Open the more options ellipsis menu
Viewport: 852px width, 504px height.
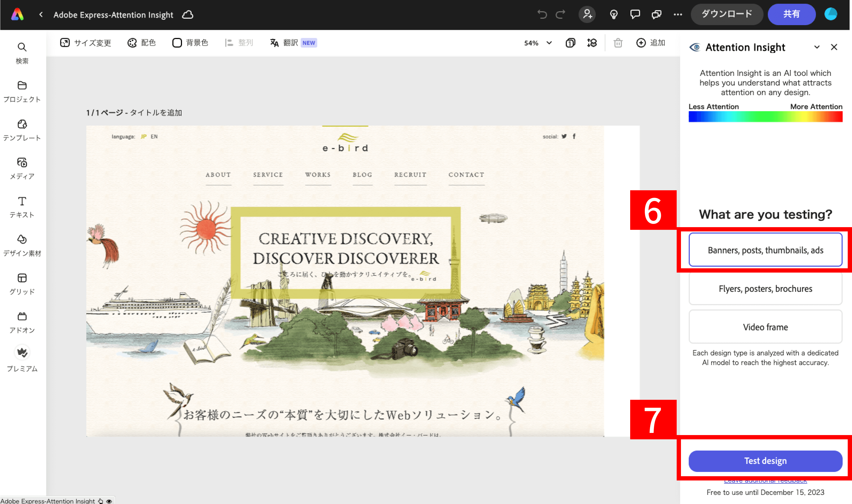(677, 14)
